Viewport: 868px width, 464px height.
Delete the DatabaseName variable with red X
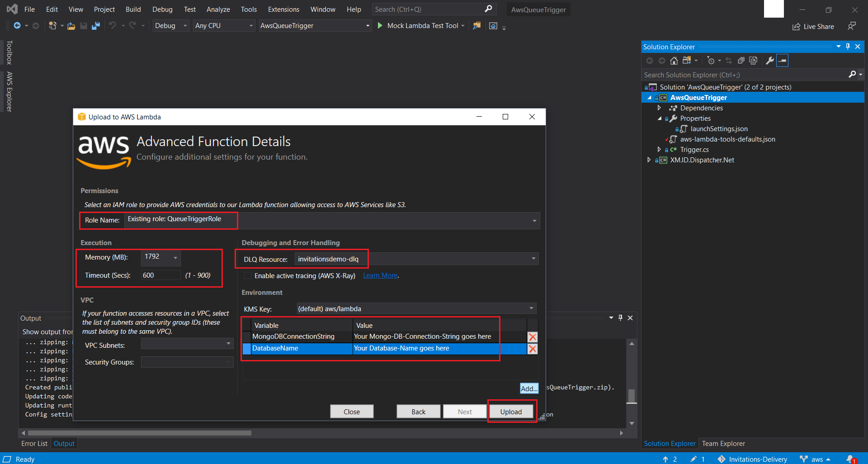point(533,349)
